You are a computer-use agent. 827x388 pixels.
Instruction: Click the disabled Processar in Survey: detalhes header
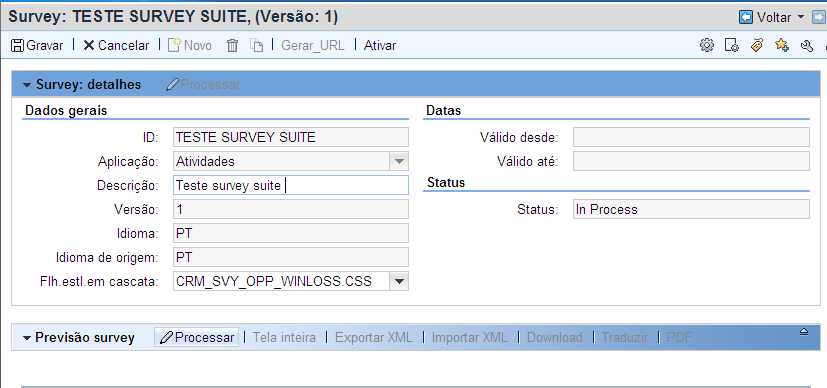(203, 85)
